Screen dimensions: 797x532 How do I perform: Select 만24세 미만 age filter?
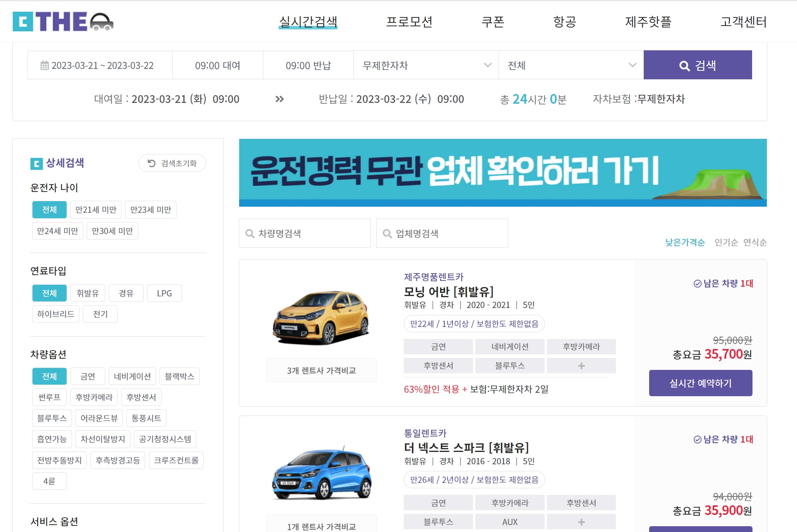pos(58,231)
